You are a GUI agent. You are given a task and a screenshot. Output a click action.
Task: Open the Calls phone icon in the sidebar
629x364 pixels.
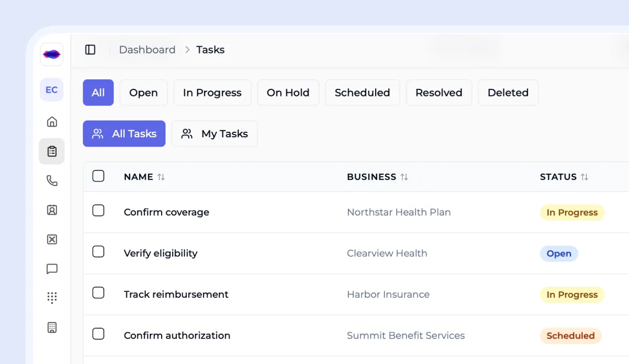(x=52, y=181)
